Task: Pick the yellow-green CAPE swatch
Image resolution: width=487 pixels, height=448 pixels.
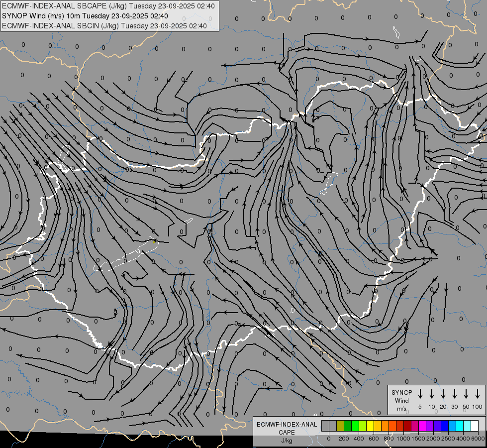Action: coord(363,426)
